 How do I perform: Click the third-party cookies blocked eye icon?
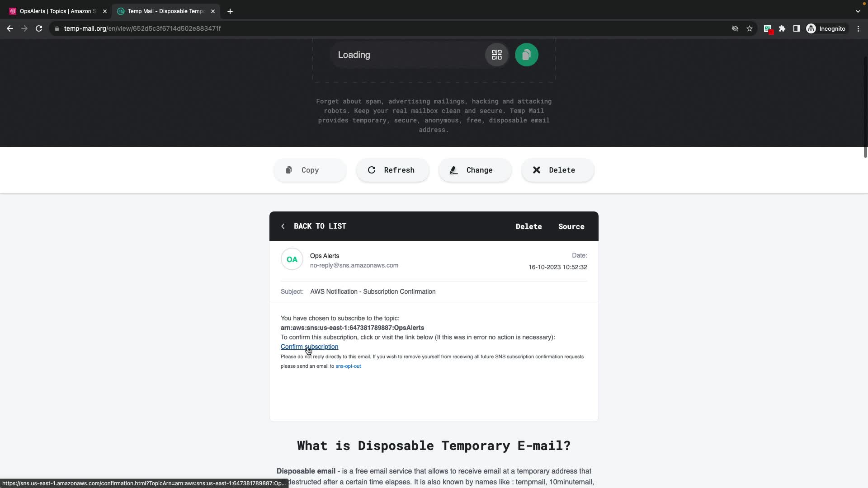(735, 28)
